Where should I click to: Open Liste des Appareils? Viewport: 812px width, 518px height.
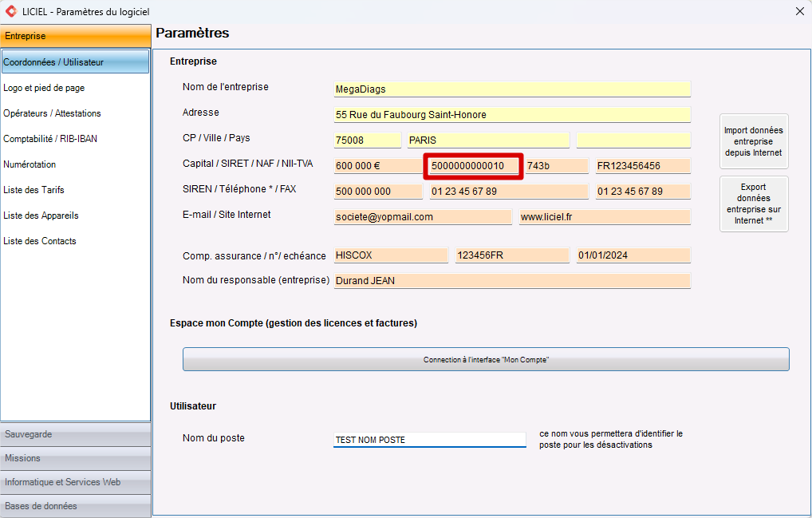(41, 216)
